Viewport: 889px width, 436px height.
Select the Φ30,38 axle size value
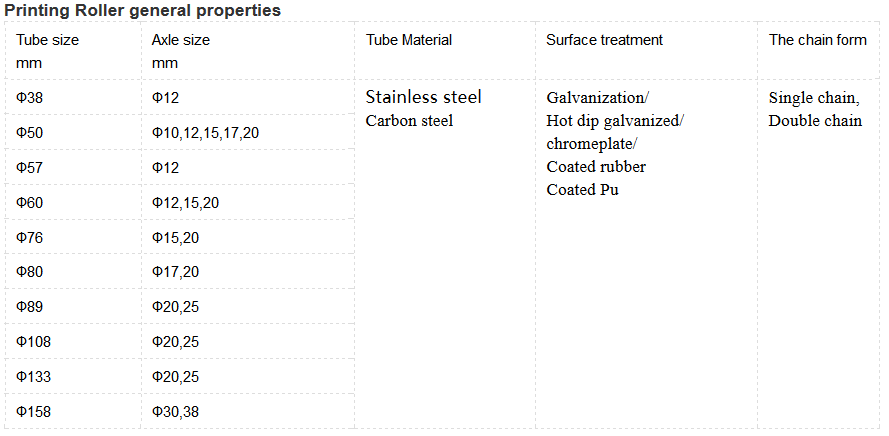[175, 411]
